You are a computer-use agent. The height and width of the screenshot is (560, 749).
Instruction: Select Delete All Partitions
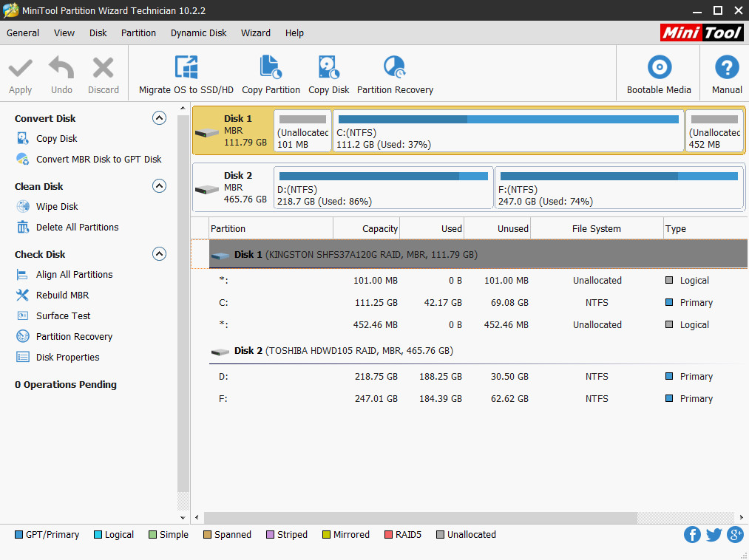78,228
